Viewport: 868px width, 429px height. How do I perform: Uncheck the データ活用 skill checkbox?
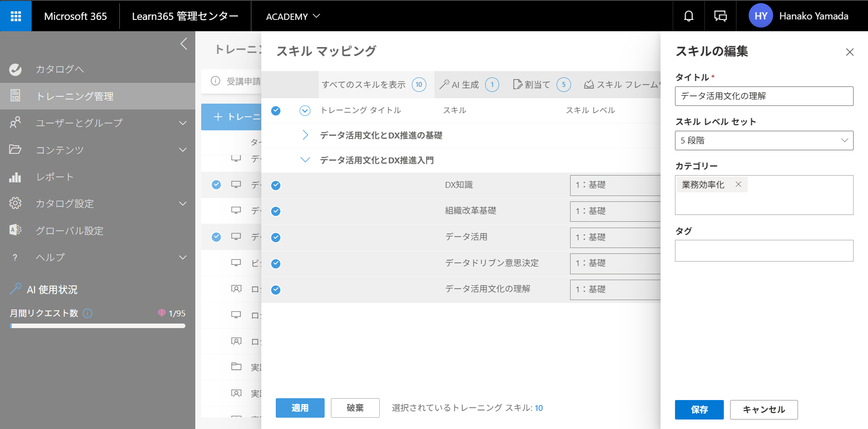(276, 238)
